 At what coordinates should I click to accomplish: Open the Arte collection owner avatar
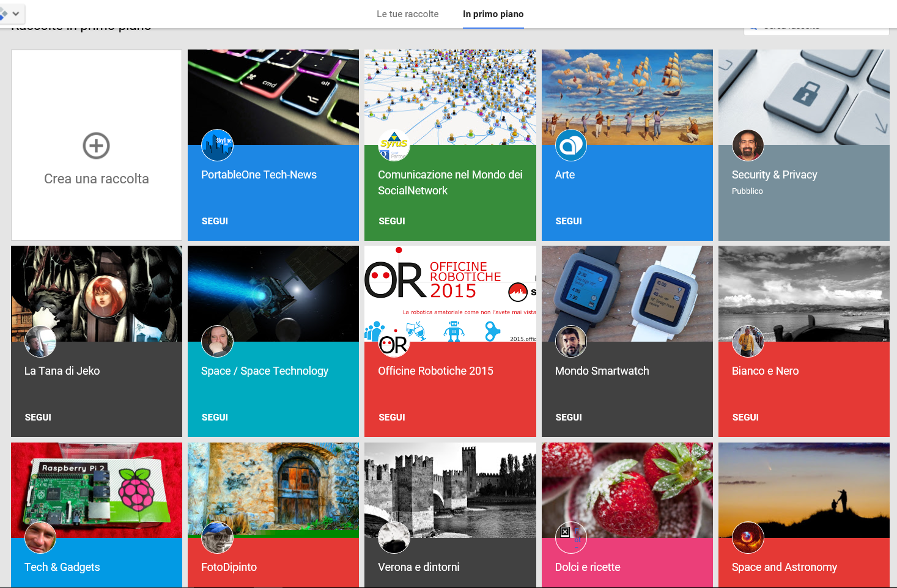571,145
